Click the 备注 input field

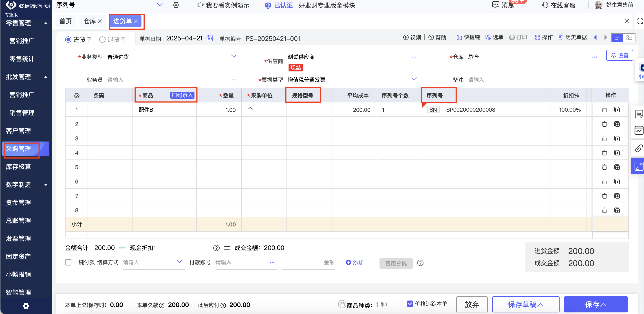[x=532, y=80]
